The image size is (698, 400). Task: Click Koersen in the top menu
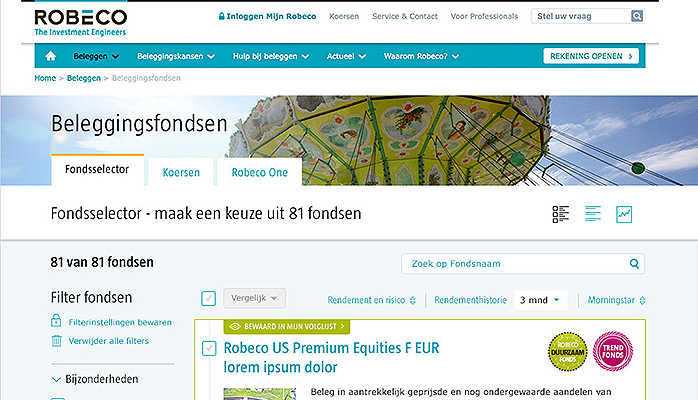[x=344, y=16]
